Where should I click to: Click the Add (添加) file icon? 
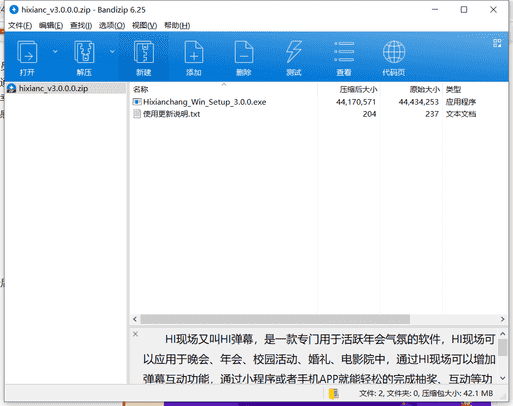coord(194,52)
